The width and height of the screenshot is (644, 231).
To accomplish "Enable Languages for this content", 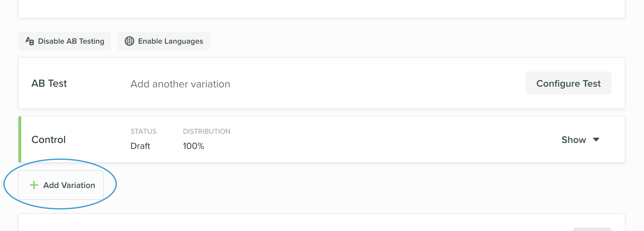I will pos(164,41).
